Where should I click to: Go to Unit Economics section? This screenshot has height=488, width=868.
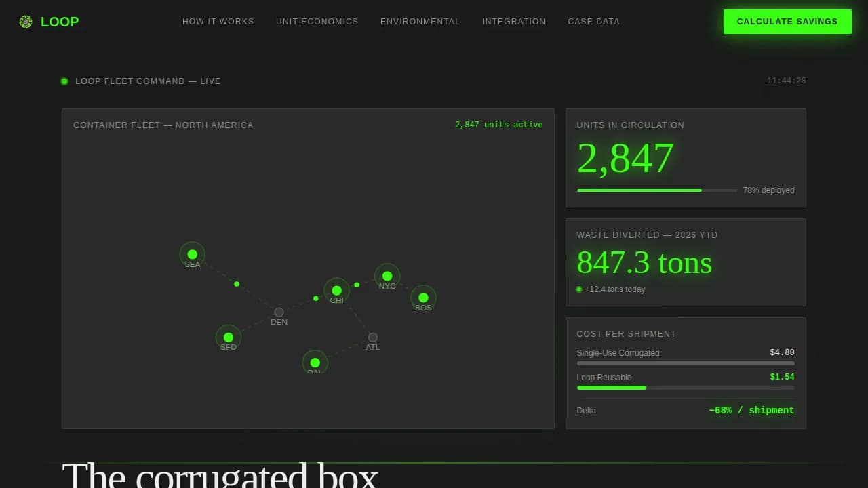point(317,22)
